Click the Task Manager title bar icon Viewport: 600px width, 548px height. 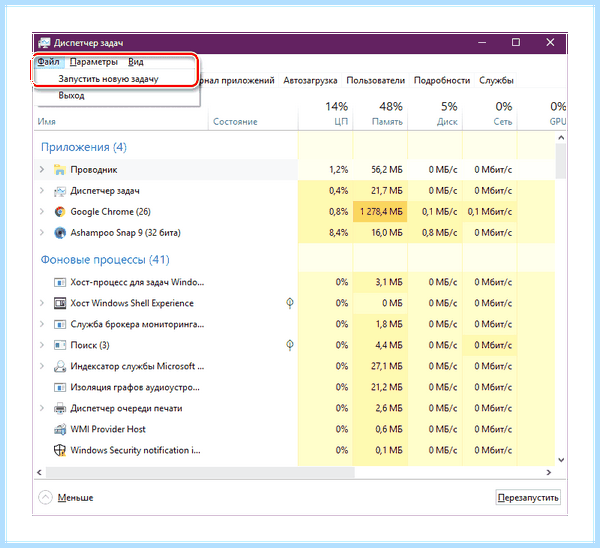(44, 42)
